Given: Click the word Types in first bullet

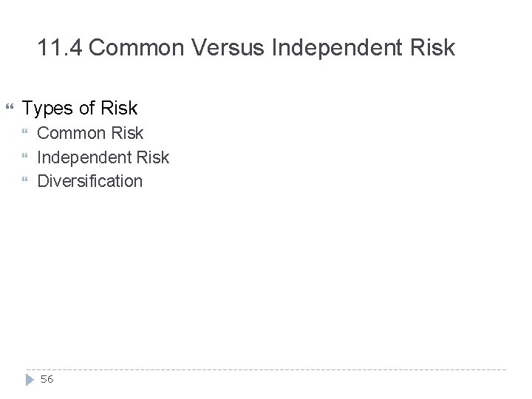Looking at the screenshot, I should tap(46, 109).
